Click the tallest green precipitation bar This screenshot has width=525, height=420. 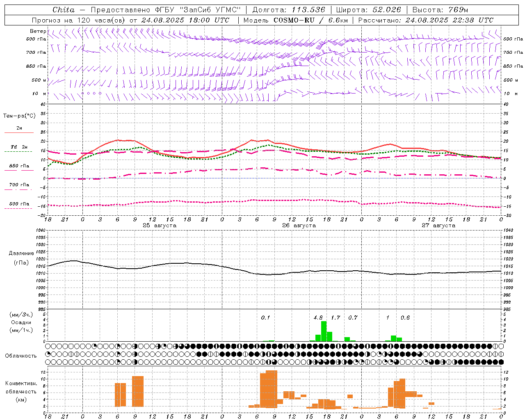[x=324, y=331]
